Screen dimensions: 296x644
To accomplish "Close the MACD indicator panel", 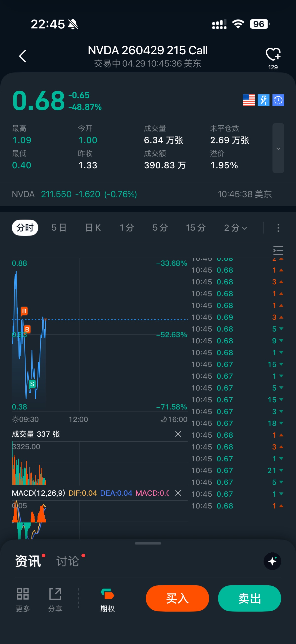I will [178, 493].
